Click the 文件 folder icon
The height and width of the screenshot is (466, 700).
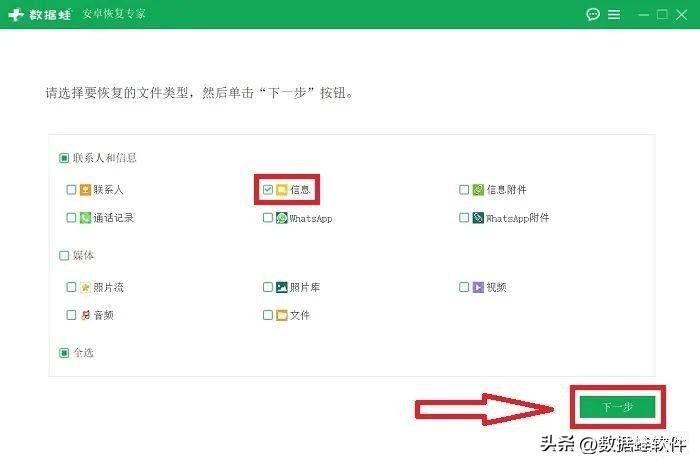(282, 315)
